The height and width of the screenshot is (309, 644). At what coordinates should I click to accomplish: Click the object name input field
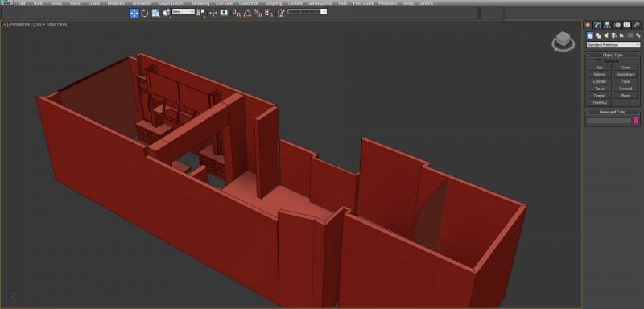click(x=609, y=121)
